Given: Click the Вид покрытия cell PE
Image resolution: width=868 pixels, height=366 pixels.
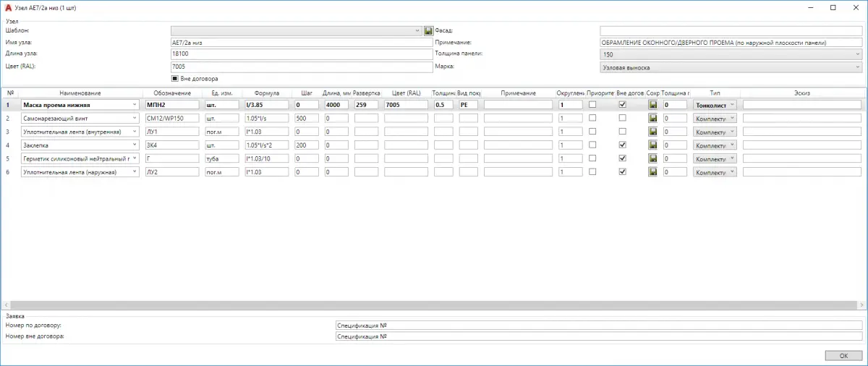Looking at the screenshot, I should coord(468,105).
